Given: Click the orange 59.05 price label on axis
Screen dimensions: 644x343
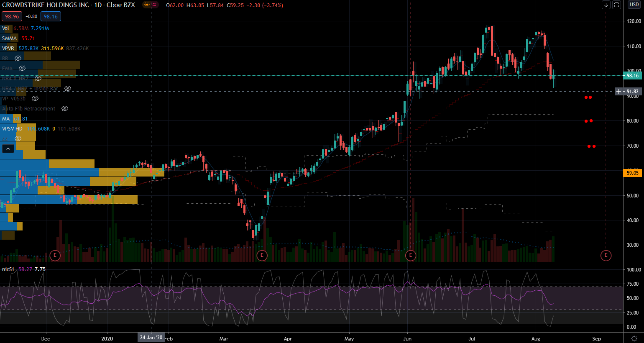Looking at the screenshot, I should tap(632, 173).
